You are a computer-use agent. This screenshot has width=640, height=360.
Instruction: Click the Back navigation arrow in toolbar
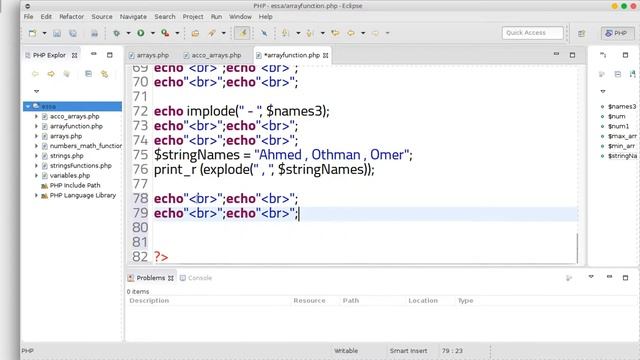click(x=351, y=33)
